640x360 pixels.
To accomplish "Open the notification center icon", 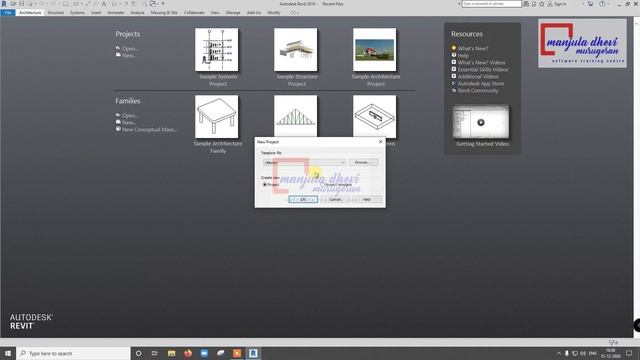I will (x=629, y=353).
